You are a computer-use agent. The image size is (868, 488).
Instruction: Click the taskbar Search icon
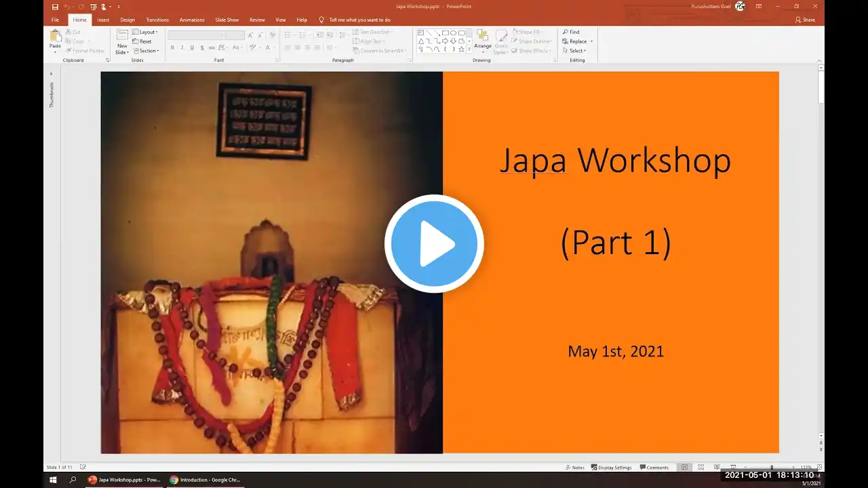point(73,480)
